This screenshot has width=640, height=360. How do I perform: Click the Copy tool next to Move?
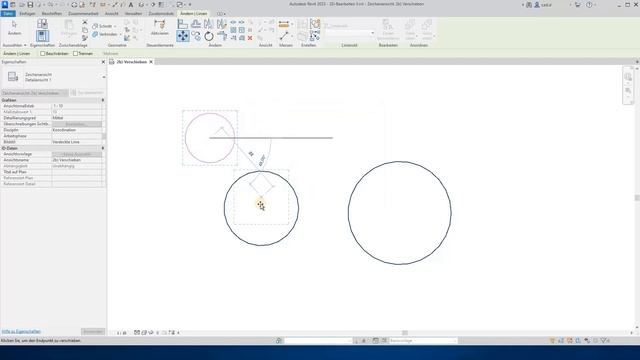(196, 36)
